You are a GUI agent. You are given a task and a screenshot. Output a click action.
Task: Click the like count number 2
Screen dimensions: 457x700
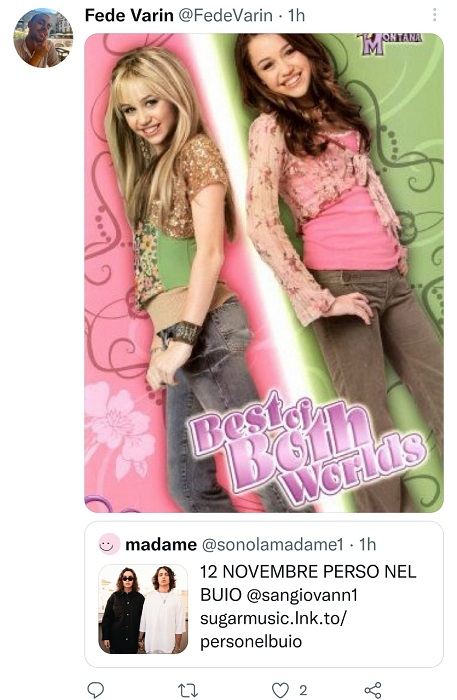(303, 690)
